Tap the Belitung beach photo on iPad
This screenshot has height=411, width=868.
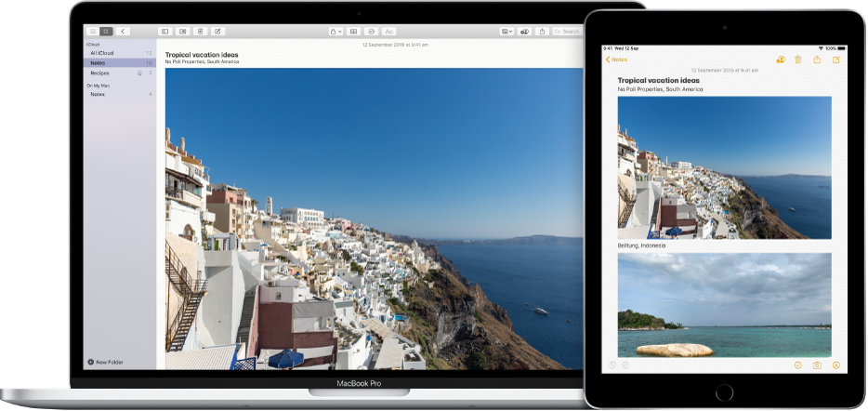point(725,305)
